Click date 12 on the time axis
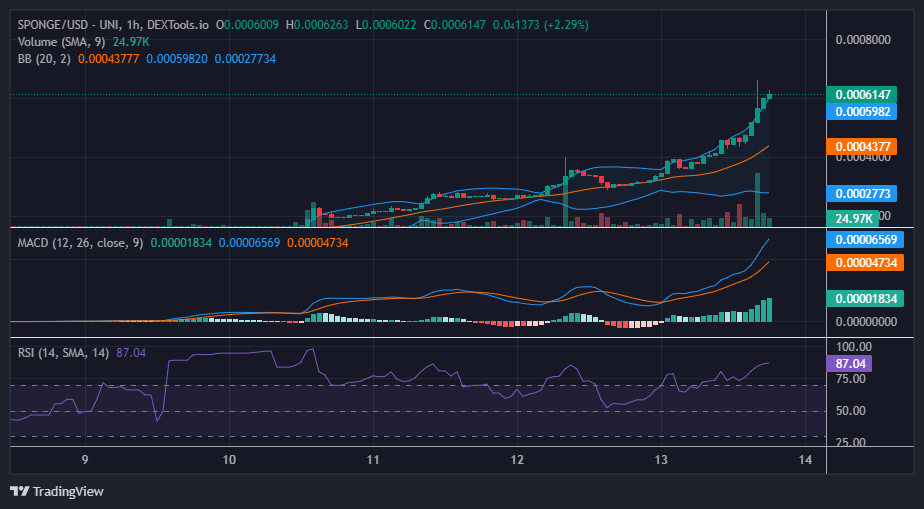 [517, 460]
